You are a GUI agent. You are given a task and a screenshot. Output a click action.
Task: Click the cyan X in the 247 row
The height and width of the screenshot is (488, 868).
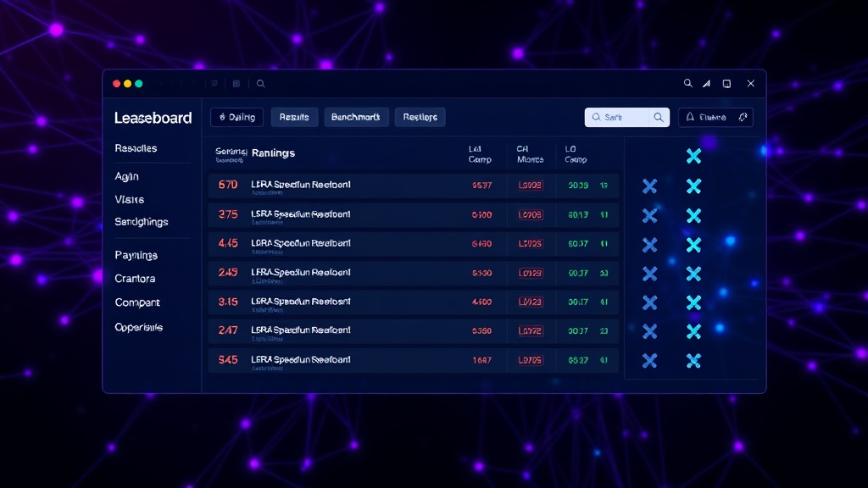pyautogui.click(x=693, y=331)
